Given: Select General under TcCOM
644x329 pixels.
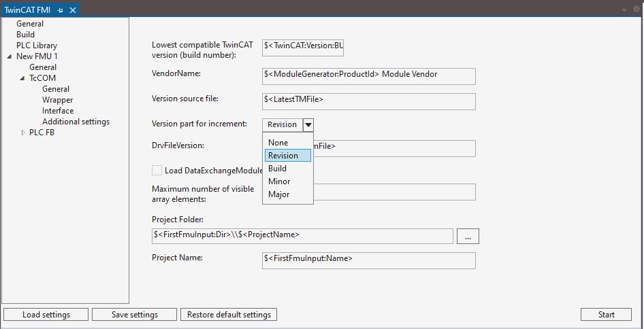Looking at the screenshot, I should pyautogui.click(x=55, y=89).
